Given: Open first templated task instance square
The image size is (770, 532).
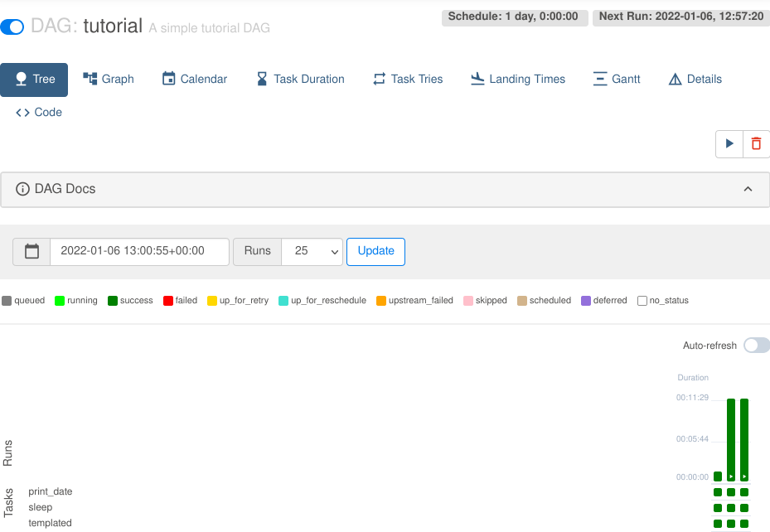Looking at the screenshot, I should tap(718, 524).
